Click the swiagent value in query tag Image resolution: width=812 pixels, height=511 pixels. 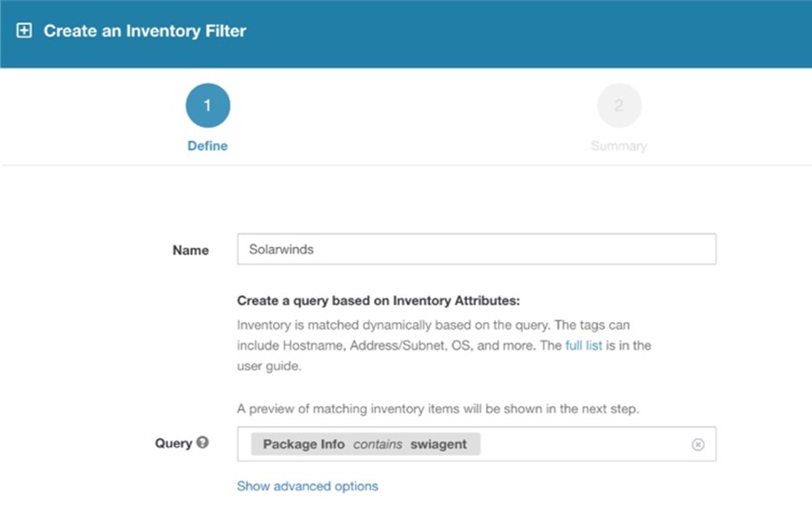438,444
